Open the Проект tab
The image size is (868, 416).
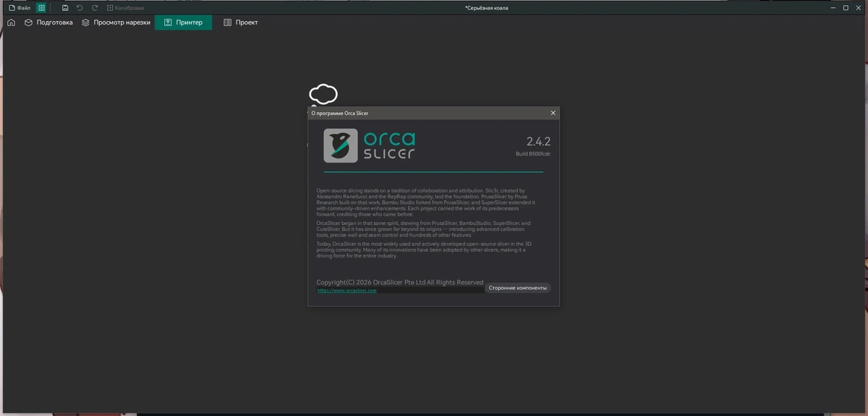tap(240, 22)
